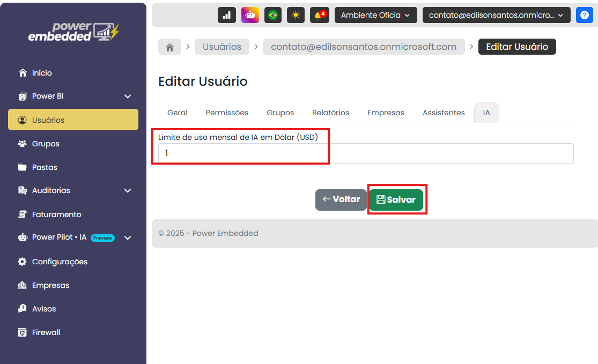This screenshot has width=598, height=364.
Task: Click the blue help question mark icon
Action: [x=584, y=15]
